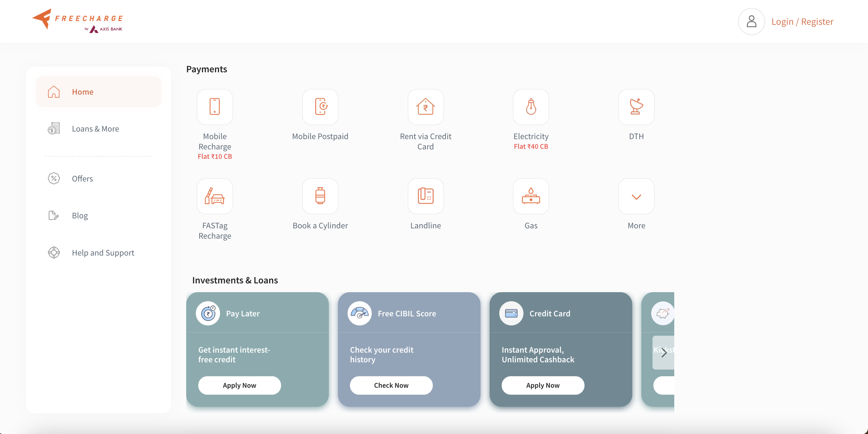Click the Flat ₹10 CB offer text
This screenshot has height=434, width=868.
point(215,156)
